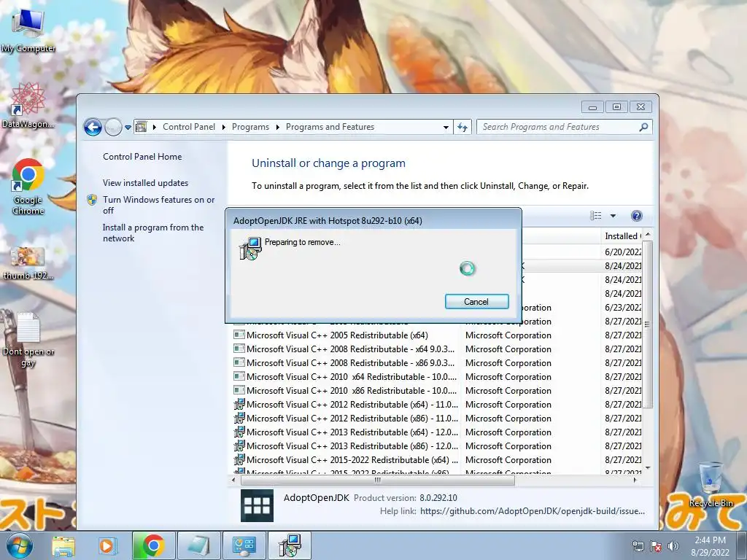Open the recent pages dropdown arrow

click(128, 127)
